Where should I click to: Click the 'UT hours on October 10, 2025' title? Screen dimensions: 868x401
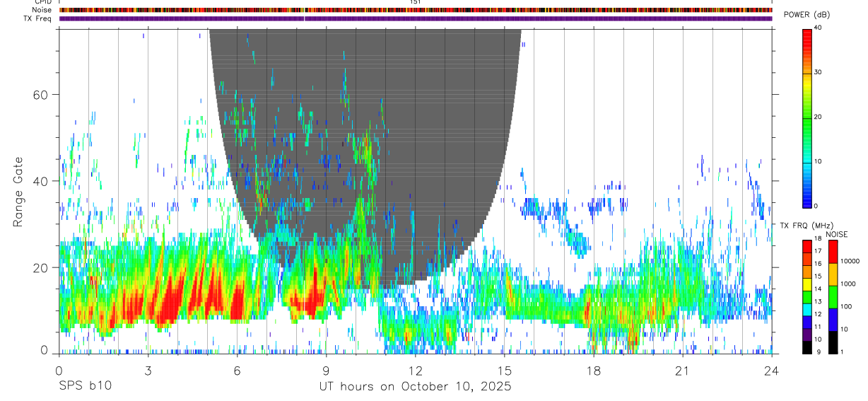pos(415,387)
